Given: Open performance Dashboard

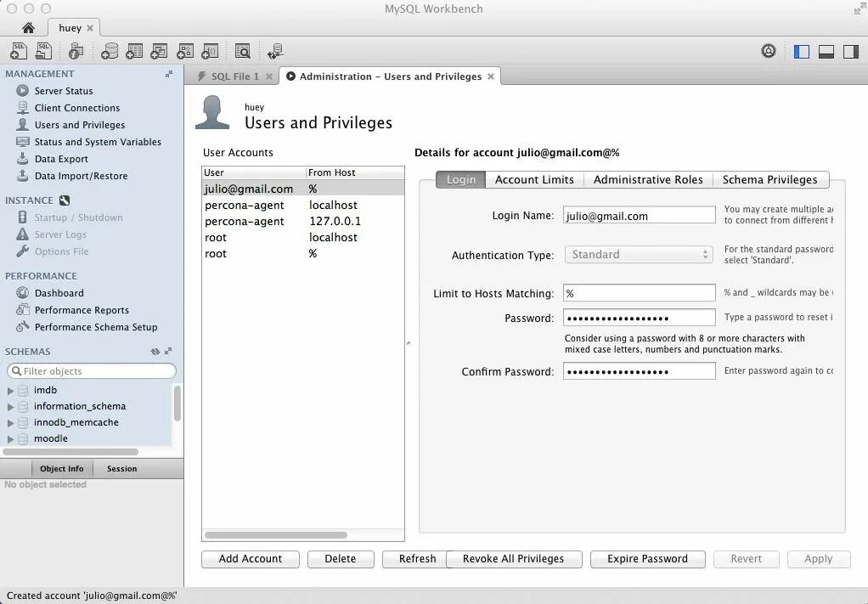Looking at the screenshot, I should point(59,293).
